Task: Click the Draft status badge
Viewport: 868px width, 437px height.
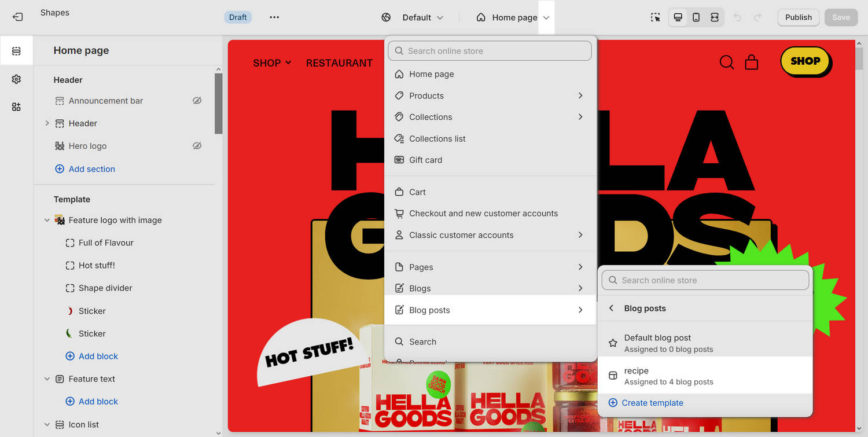Action: pos(238,17)
